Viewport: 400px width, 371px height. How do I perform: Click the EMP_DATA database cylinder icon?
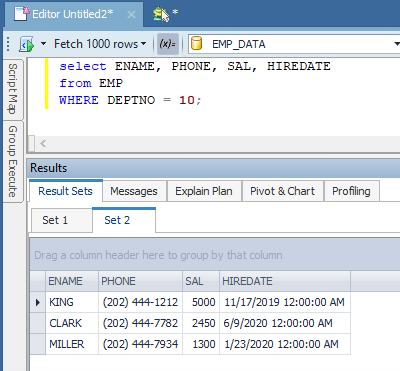(197, 44)
